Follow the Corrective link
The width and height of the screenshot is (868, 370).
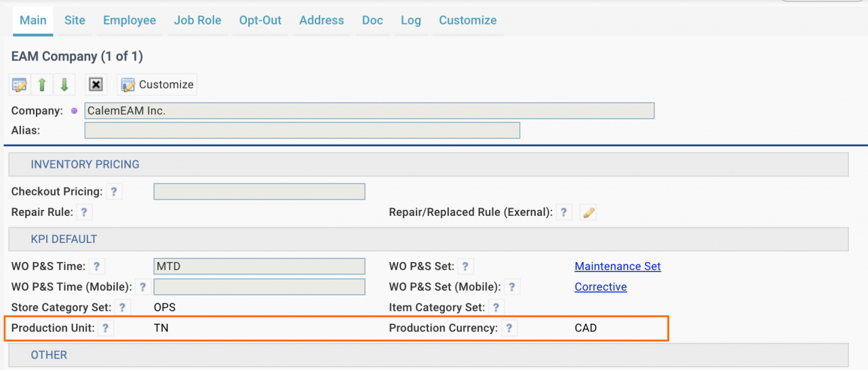click(601, 287)
